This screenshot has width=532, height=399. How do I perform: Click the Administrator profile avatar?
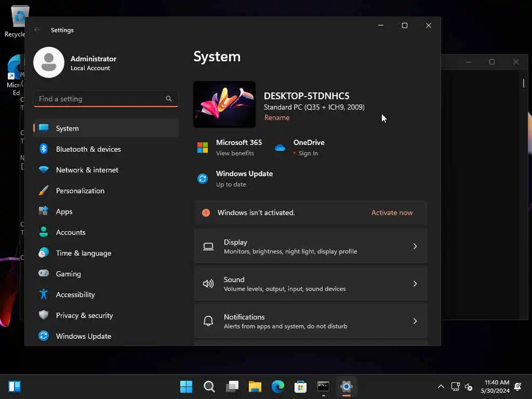49,62
